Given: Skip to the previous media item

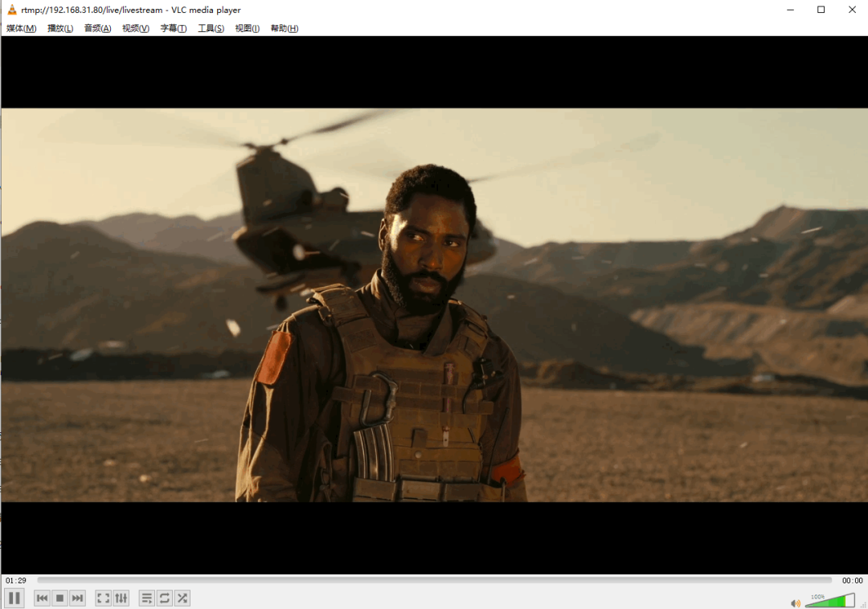Looking at the screenshot, I should [x=42, y=598].
